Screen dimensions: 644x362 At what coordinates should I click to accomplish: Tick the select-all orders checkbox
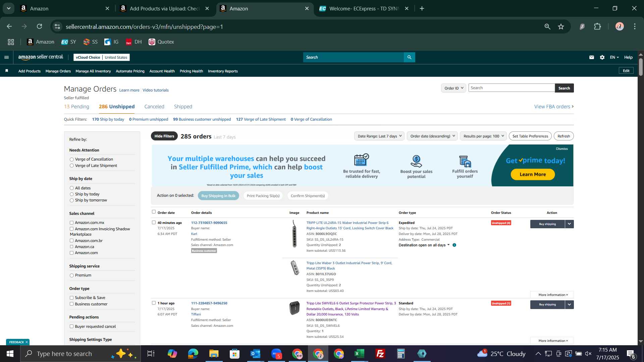[x=154, y=212]
